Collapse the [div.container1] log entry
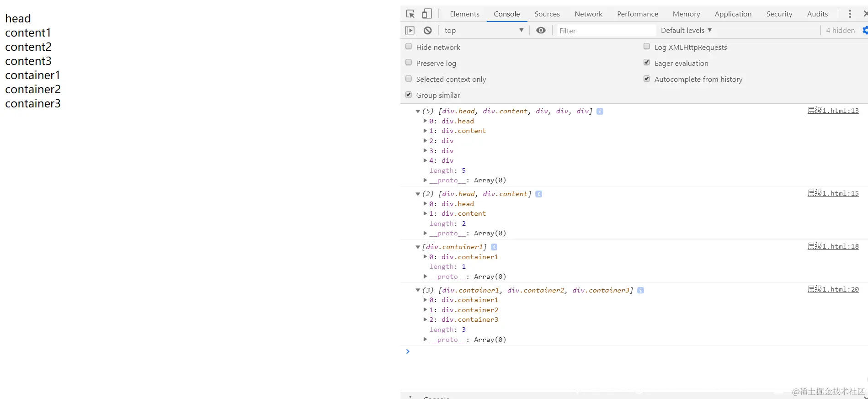868x399 pixels. (418, 247)
